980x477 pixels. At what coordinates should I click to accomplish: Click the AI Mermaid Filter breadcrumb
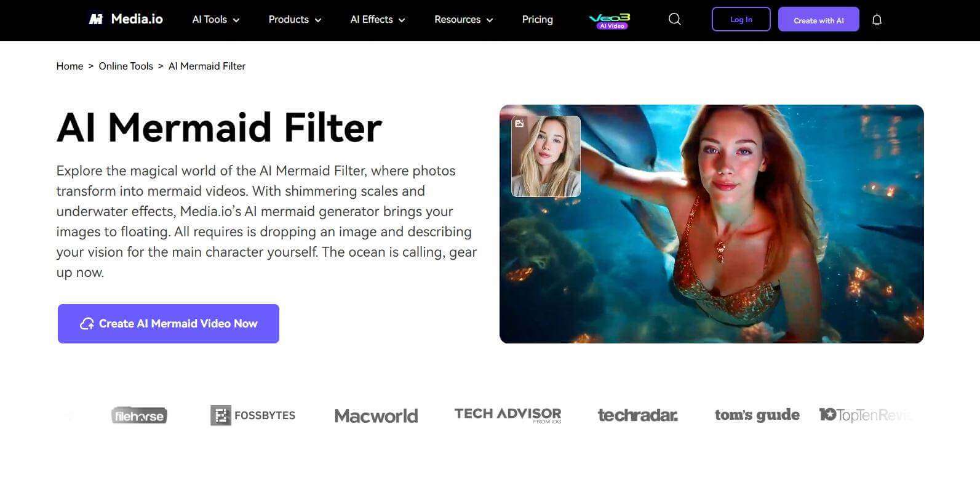[207, 66]
